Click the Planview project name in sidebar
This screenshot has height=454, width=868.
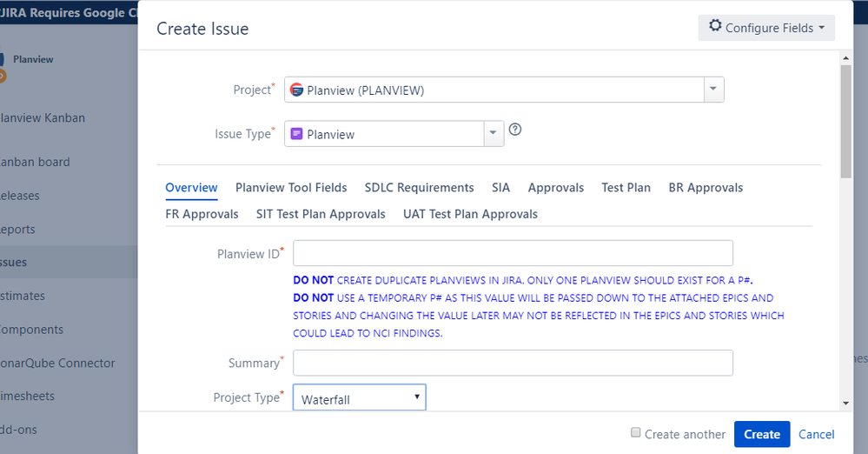[33, 59]
